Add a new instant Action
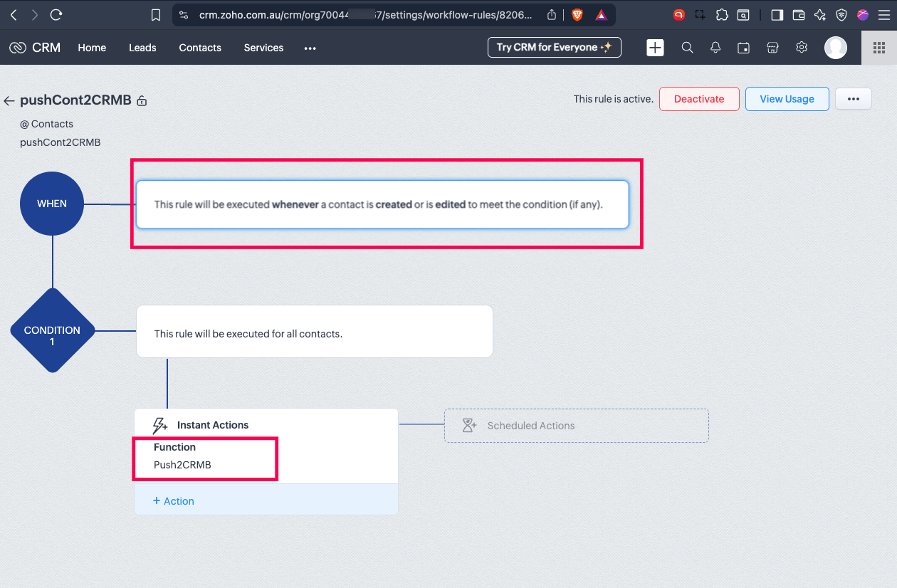Image resolution: width=897 pixels, height=588 pixels. (173, 501)
